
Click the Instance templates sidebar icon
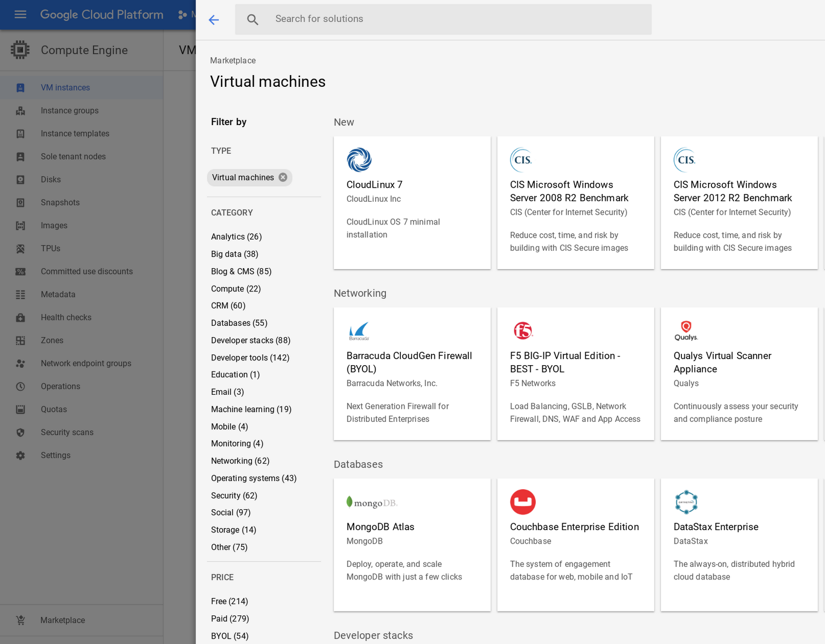click(20, 134)
